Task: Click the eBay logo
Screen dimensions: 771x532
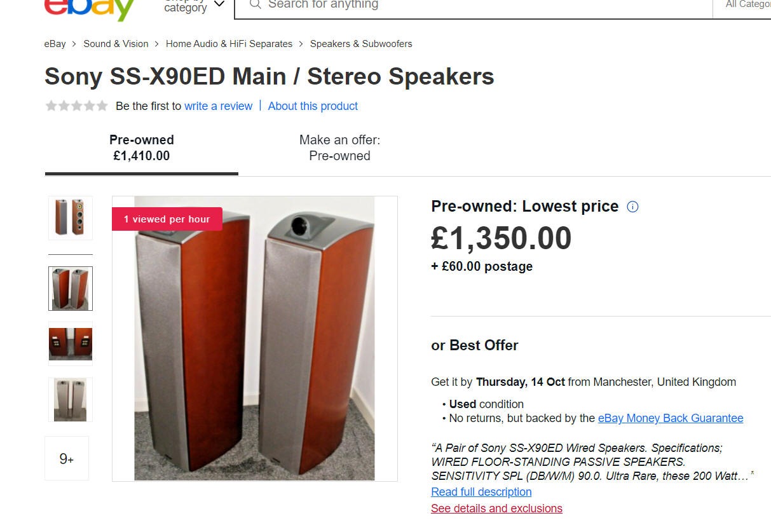Action: click(x=89, y=8)
